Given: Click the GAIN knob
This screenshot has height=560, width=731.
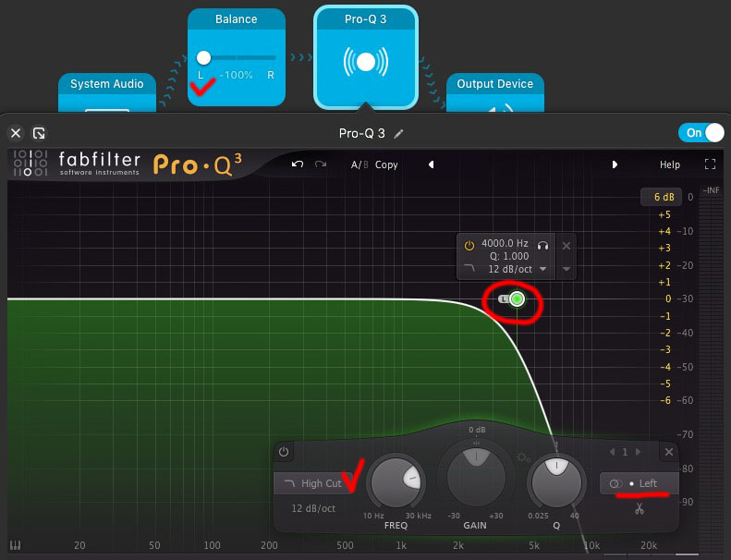Looking at the screenshot, I should tap(476, 477).
